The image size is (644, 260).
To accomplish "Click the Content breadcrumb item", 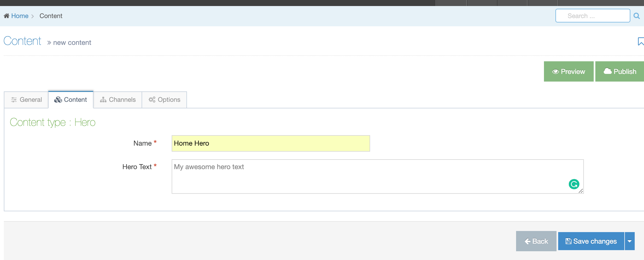I will (x=51, y=16).
